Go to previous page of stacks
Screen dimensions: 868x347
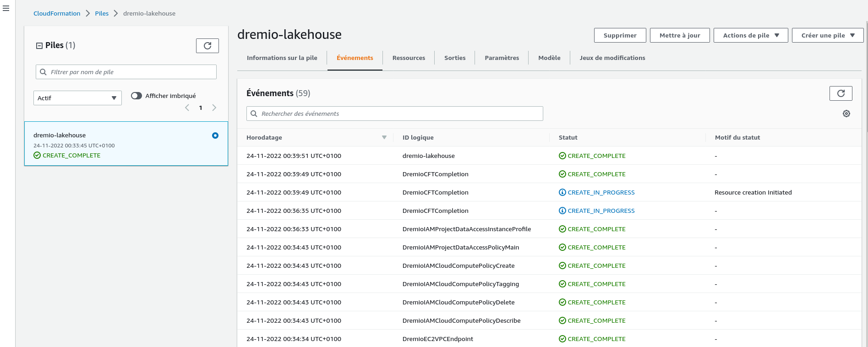click(187, 108)
